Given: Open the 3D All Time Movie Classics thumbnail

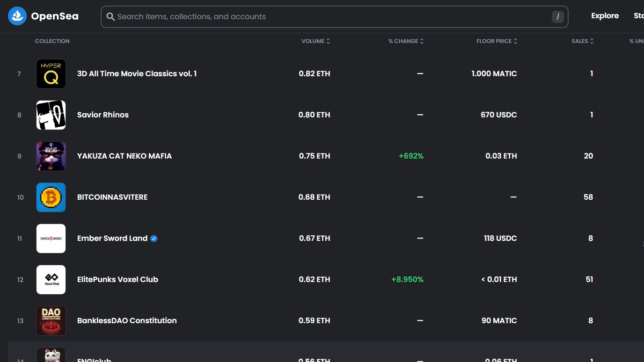Looking at the screenshot, I should 51,74.
